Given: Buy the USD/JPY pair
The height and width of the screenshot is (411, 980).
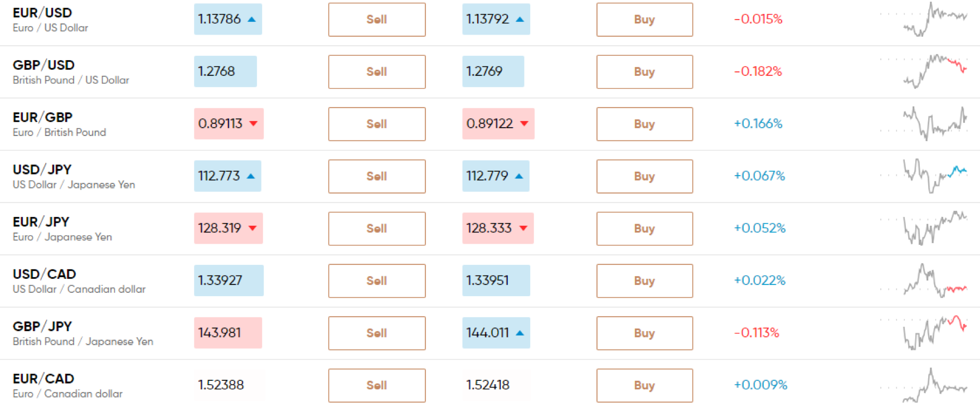Looking at the screenshot, I should click(645, 176).
